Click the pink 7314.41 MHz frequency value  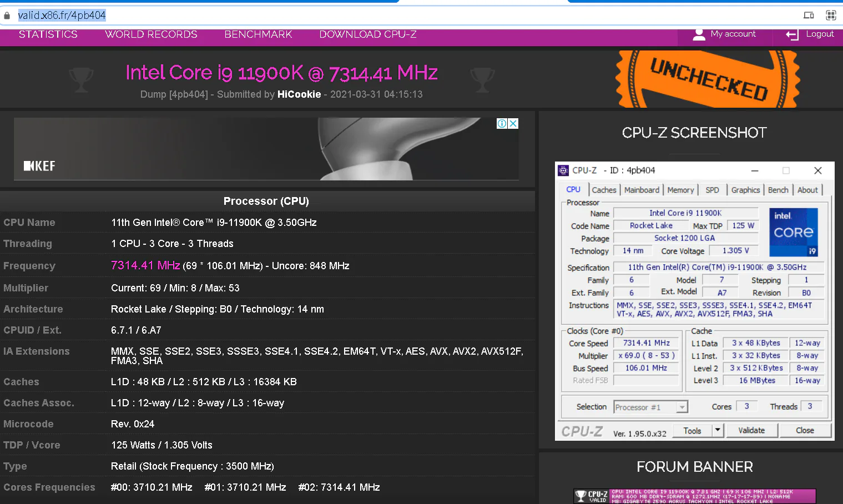click(145, 265)
